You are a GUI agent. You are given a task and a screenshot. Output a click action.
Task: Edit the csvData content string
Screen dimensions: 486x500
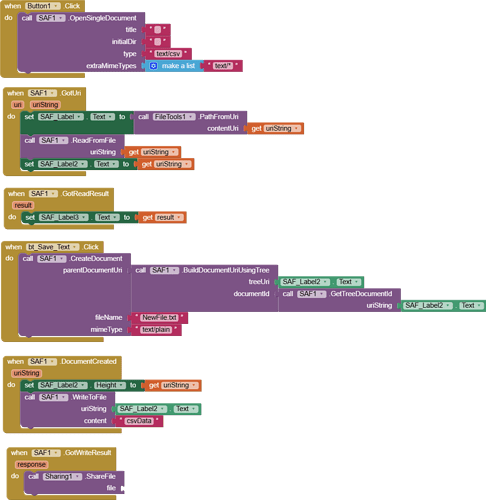pos(139,421)
